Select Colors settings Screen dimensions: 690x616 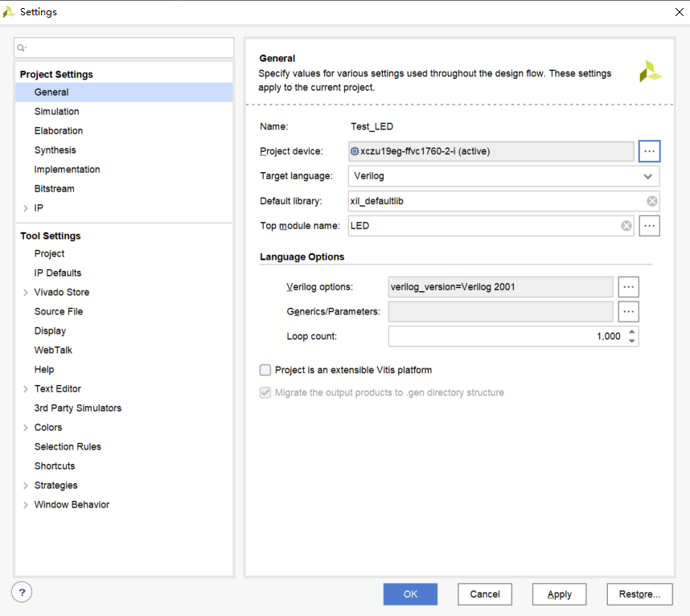(x=48, y=428)
